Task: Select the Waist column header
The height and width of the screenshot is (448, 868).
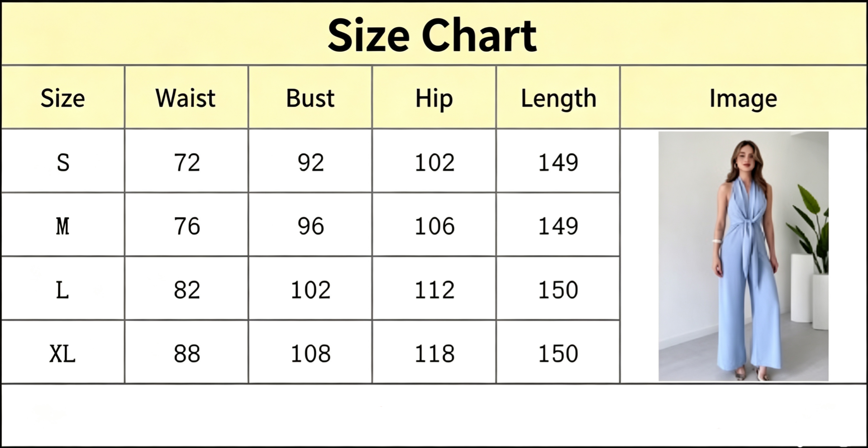Action: coord(186,98)
